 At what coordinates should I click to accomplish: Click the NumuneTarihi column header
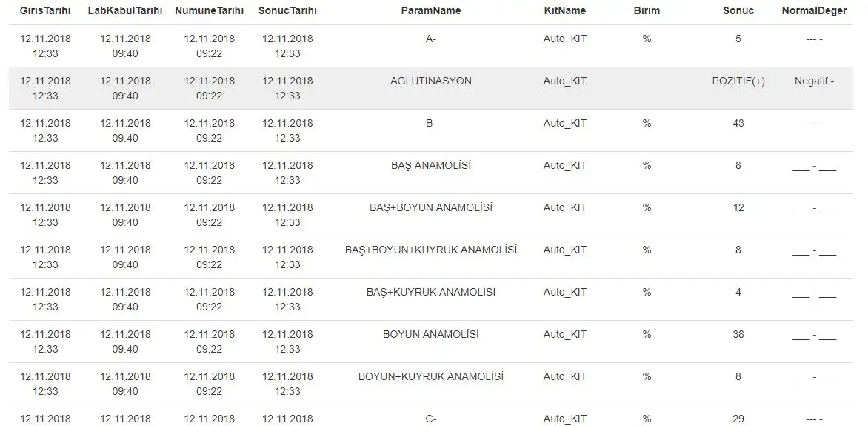point(209,11)
